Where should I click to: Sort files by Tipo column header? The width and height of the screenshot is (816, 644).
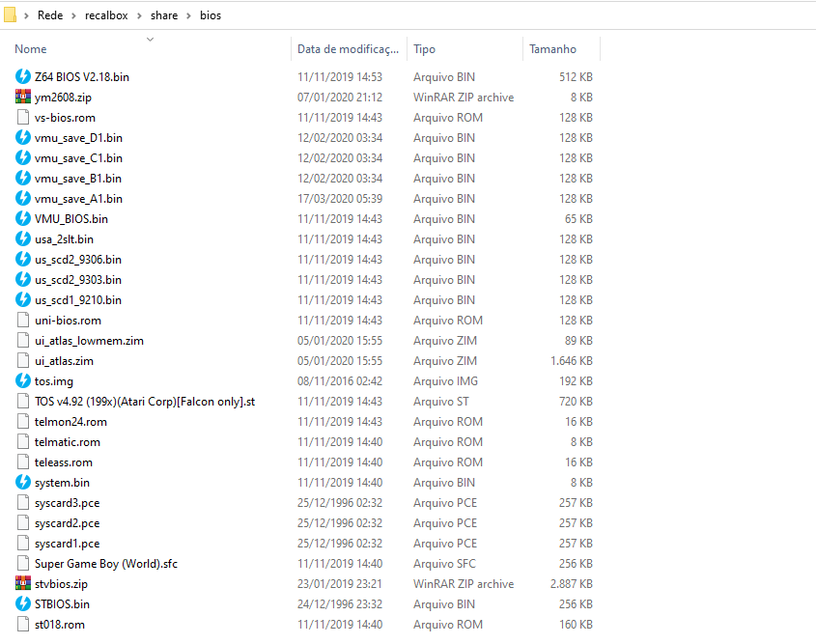424,49
